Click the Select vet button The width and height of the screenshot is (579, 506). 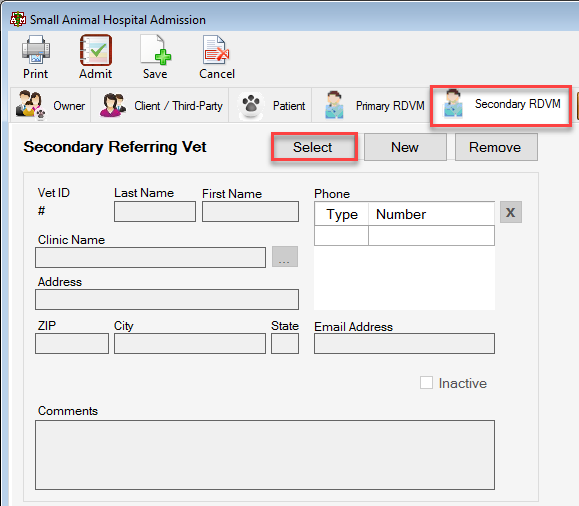point(314,147)
